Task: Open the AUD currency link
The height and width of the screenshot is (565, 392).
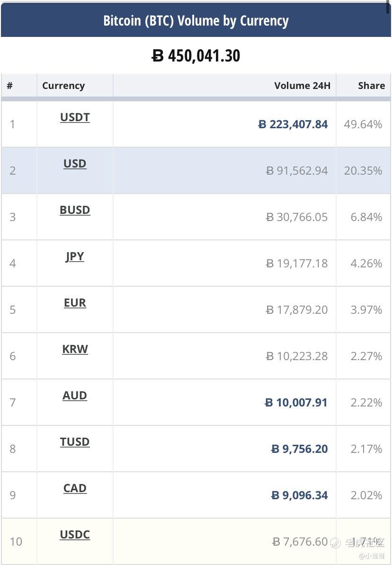Action: coord(75,396)
